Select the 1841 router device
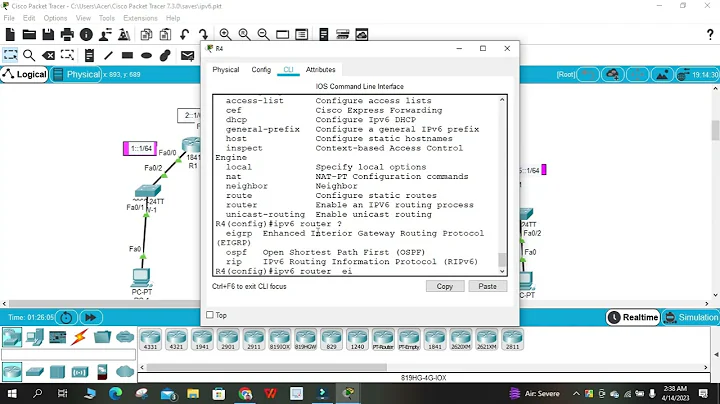Screen dimensions: 720x404 click(435, 340)
